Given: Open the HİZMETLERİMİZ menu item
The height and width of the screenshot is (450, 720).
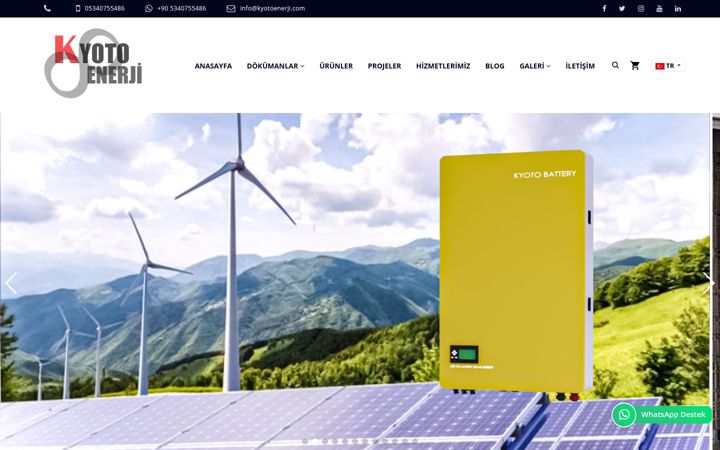Looking at the screenshot, I should point(443,66).
